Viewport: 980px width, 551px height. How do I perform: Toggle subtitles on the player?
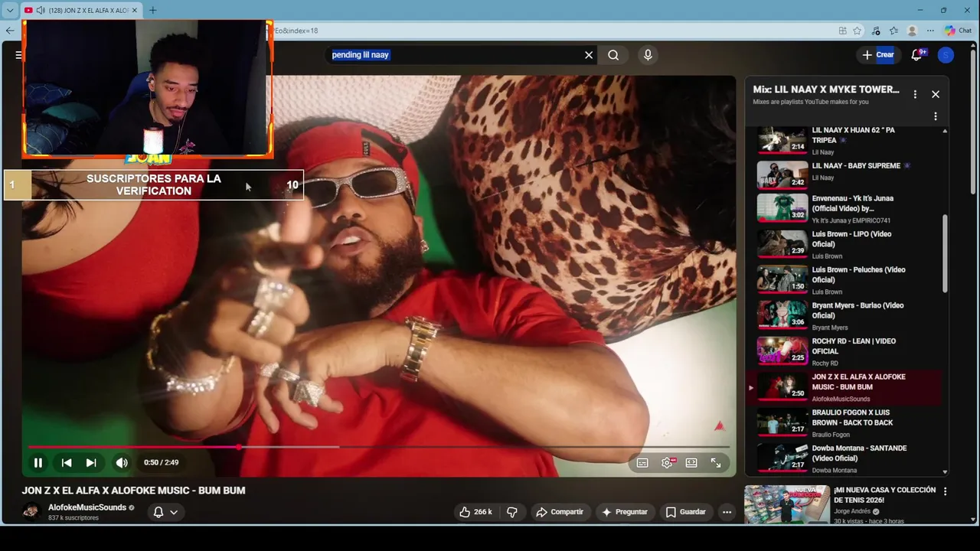[642, 463]
